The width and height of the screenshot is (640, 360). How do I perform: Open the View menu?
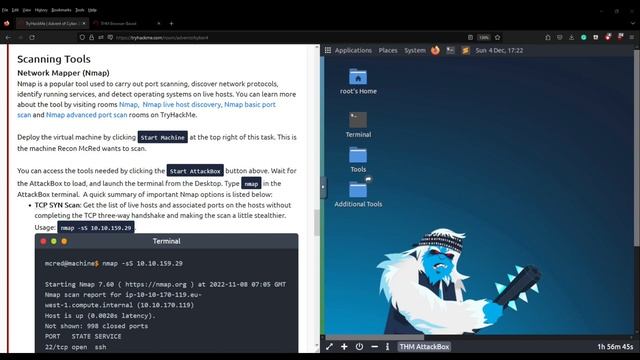pos(27,10)
